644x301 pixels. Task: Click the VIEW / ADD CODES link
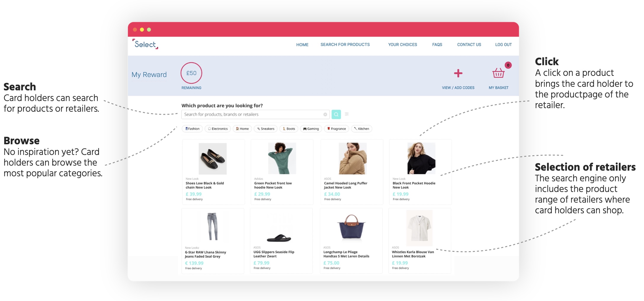coord(458,88)
